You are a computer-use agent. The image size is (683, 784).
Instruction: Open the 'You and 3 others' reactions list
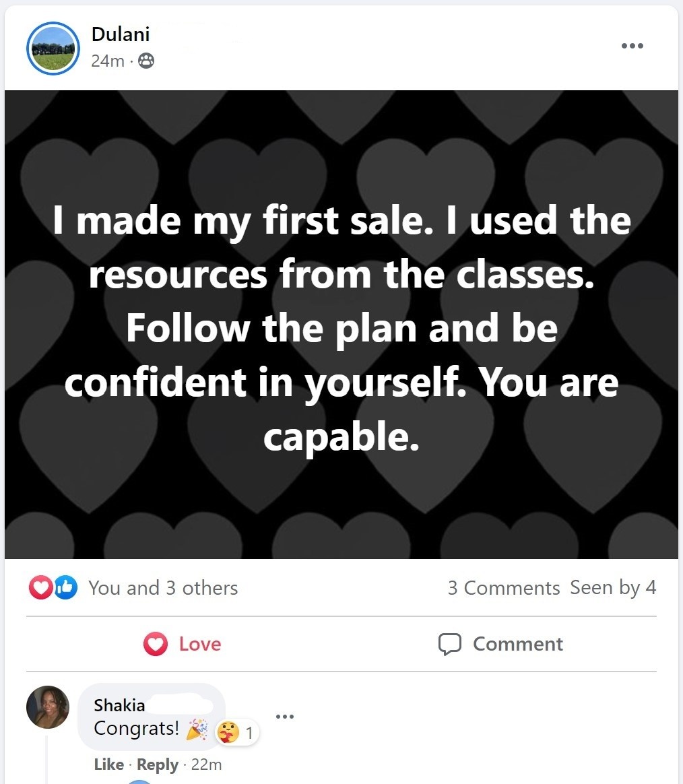pyautogui.click(x=163, y=588)
